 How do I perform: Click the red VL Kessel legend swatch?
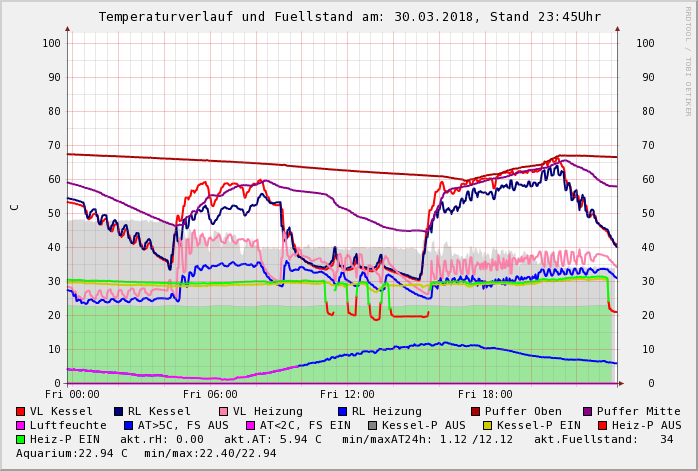(21, 412)
